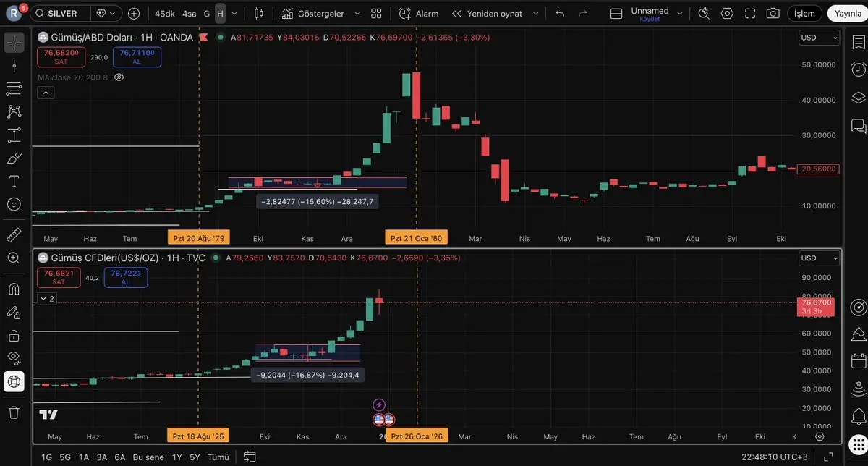Open the object tree layers panel
The height and width of the screenshot is (466, 868).
859,98
